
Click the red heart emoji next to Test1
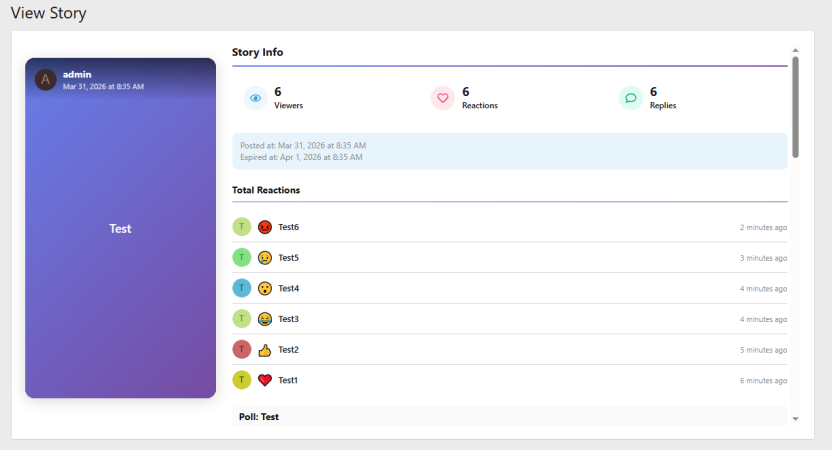click(265, 380)
